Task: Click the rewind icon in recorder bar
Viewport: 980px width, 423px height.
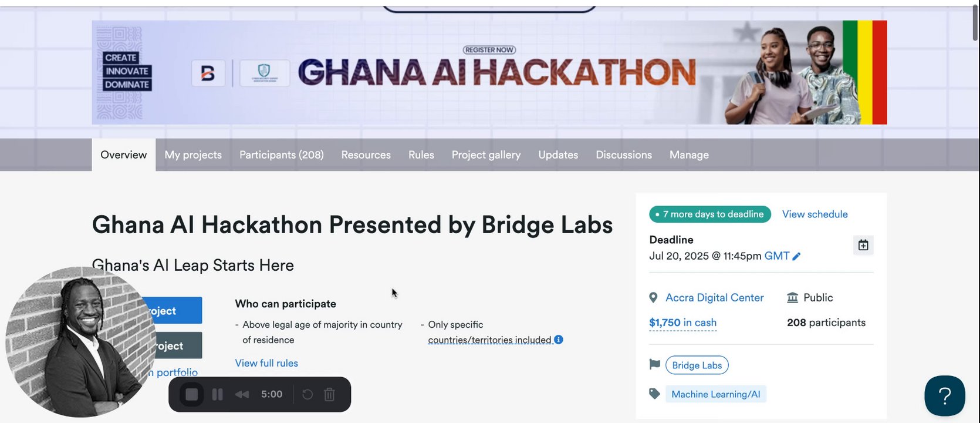Action: click(242, 394)
